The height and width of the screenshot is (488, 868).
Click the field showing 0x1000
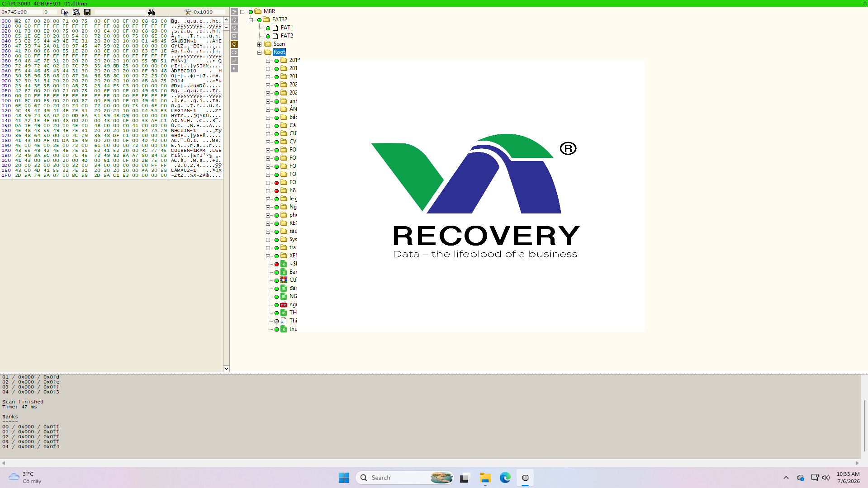coord(209,12)
